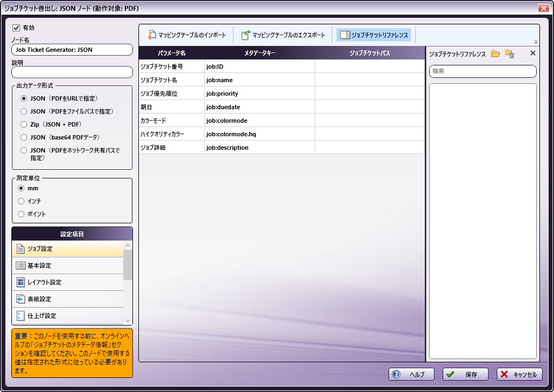Click the job:colormode.hq metadata key cell
Screen dimensions: 554x392
click(259, 134)
